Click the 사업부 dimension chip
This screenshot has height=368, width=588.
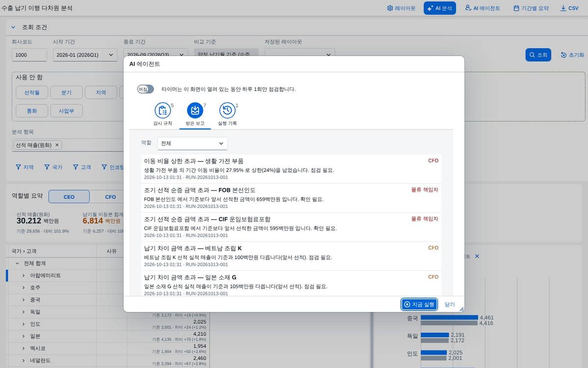click(66, 110)
